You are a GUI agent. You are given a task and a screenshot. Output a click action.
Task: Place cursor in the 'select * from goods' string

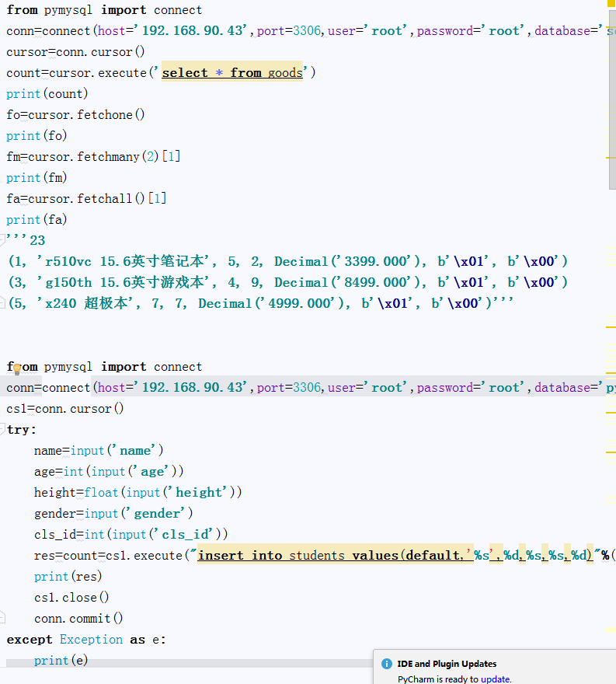(x=232, y=72)
